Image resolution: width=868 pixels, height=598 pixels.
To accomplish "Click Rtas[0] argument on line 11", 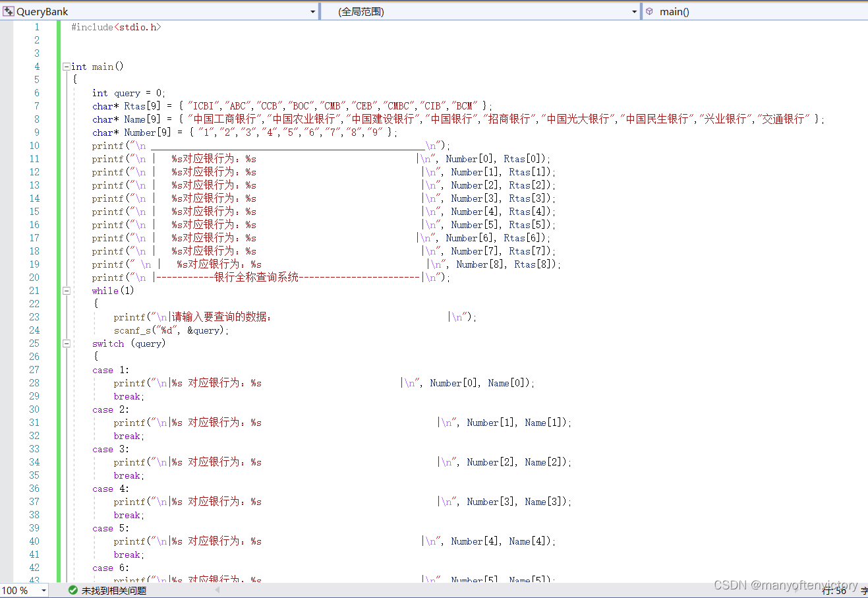I will point(523,159).
